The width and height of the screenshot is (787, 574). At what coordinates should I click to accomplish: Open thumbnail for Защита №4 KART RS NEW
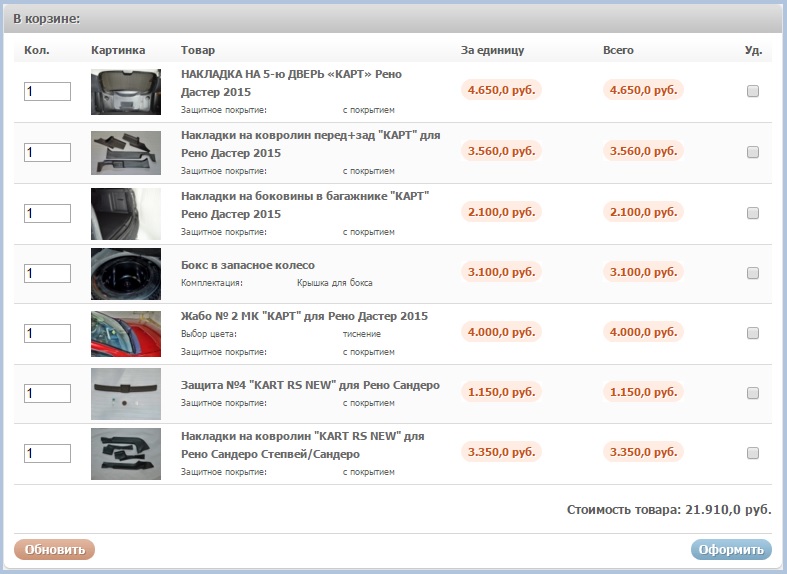125,393
